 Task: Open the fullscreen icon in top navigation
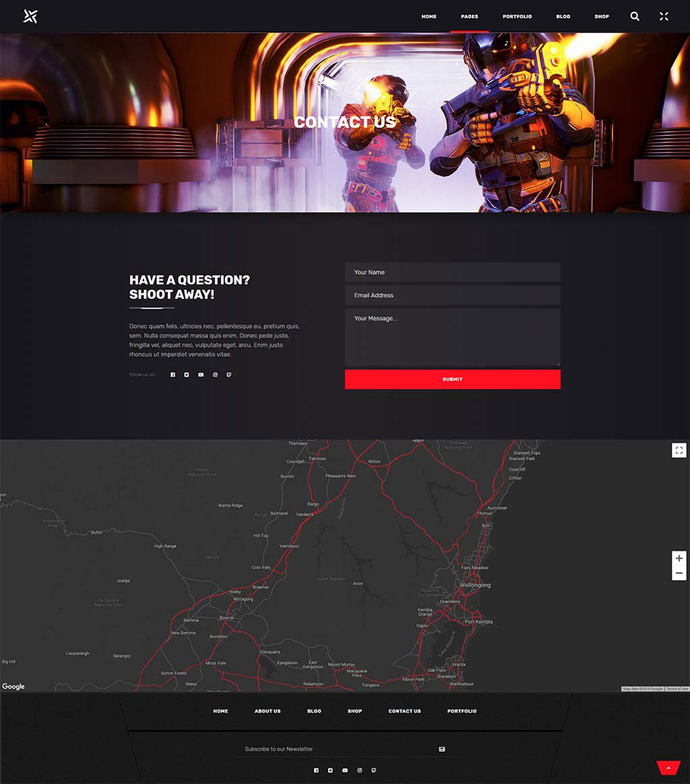point(664,16)
